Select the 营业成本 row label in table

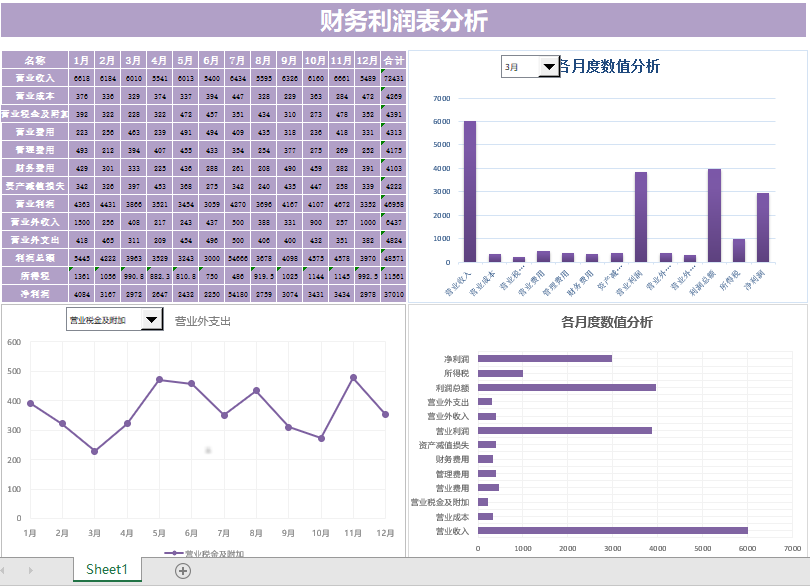[35, 96]
